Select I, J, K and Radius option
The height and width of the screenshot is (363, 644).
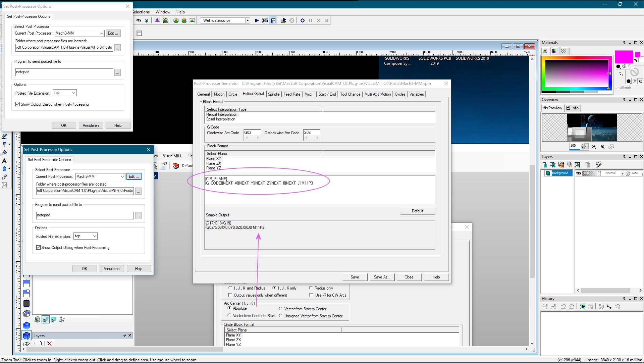point(230,288)
